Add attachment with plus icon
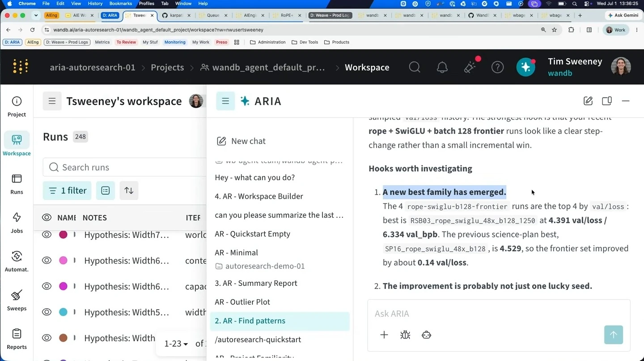Image resolution: width=644 pixels, height=361 pixels. pyautogui.click(x=384, y=335)
